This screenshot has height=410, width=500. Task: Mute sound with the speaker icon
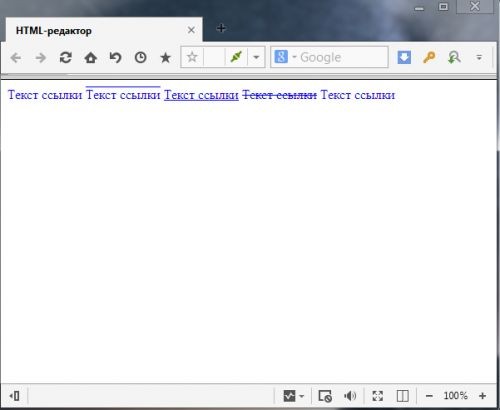click(350, 396)
